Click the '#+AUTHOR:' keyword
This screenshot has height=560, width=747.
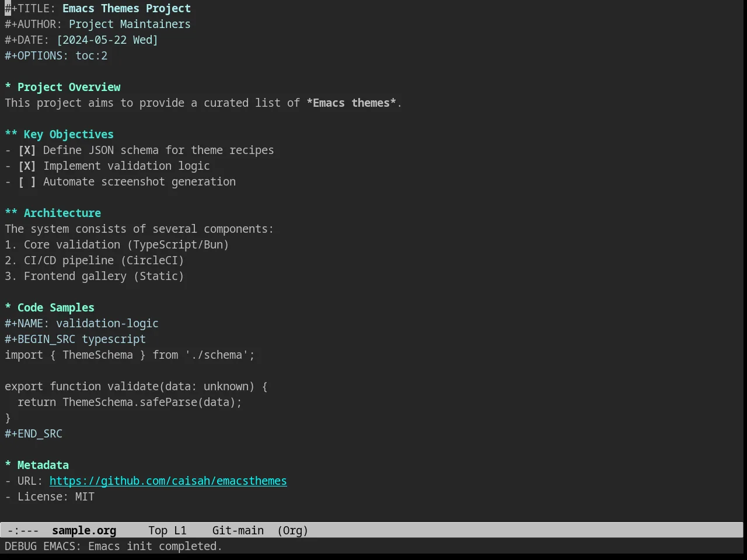pyautogui.click(x=33, y=24)
